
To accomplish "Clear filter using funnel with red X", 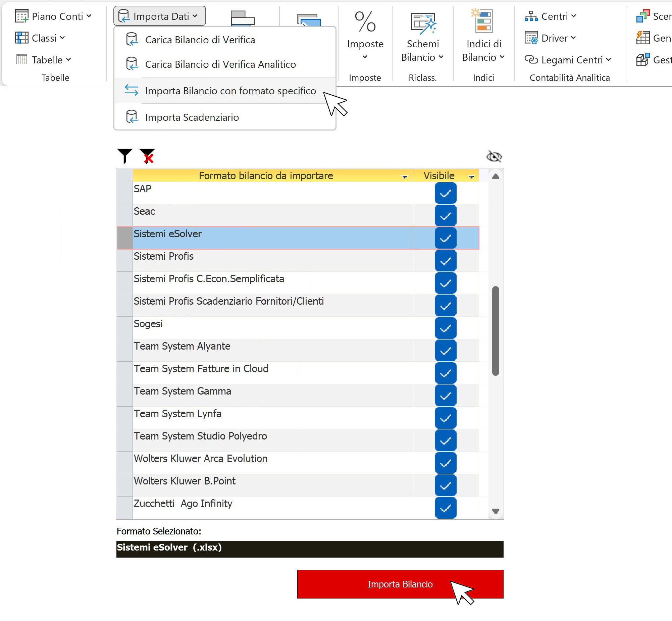I will coord(147,156).
